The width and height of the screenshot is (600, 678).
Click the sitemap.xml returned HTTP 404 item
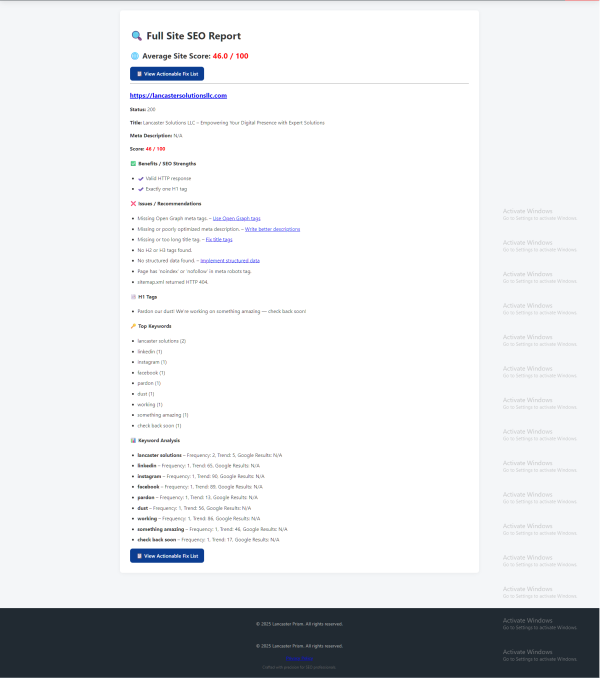173,282
